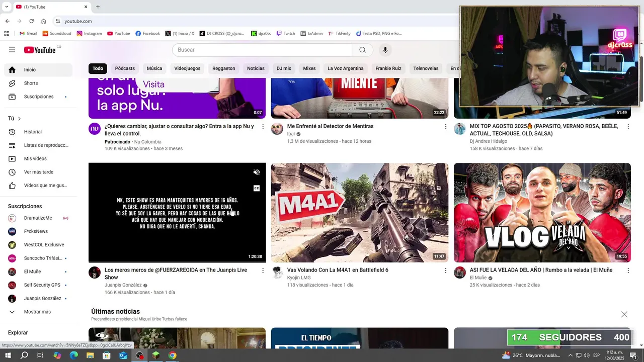Open options for Battlefield 6 video

(x=445, y=270)
